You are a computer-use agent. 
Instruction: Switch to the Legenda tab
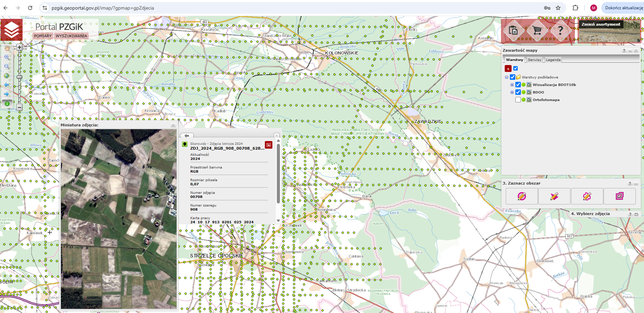pyautogui.click(x=553, y=60)
